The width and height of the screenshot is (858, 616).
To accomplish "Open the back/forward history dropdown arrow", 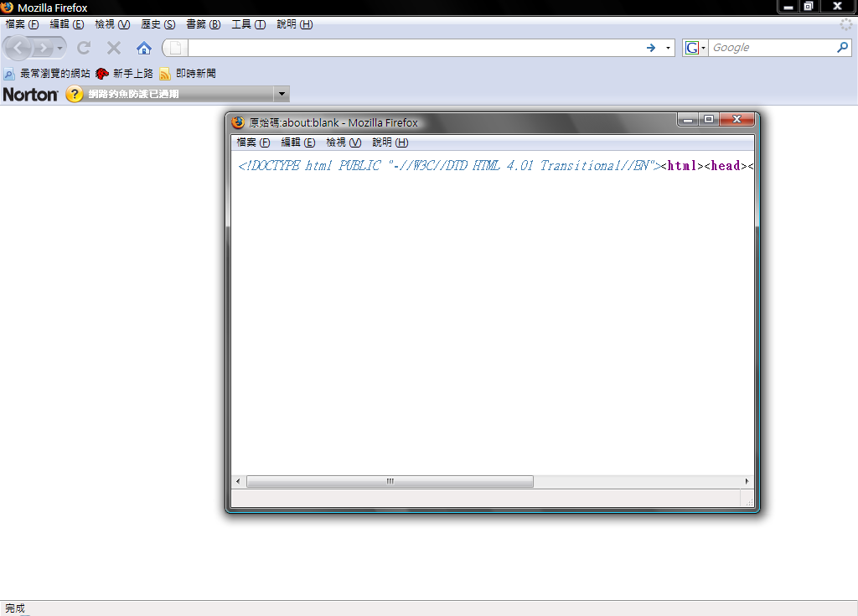I will click(x=60, y=48).
